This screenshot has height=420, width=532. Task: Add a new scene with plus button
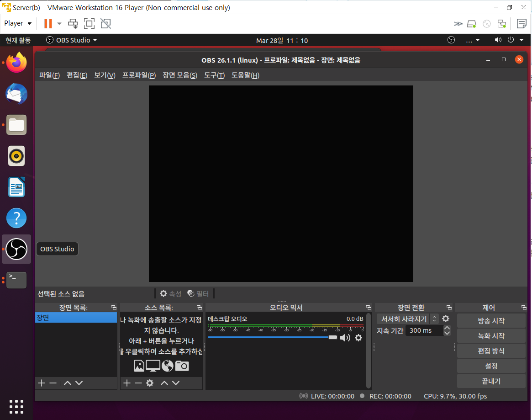tap(42, 383)
